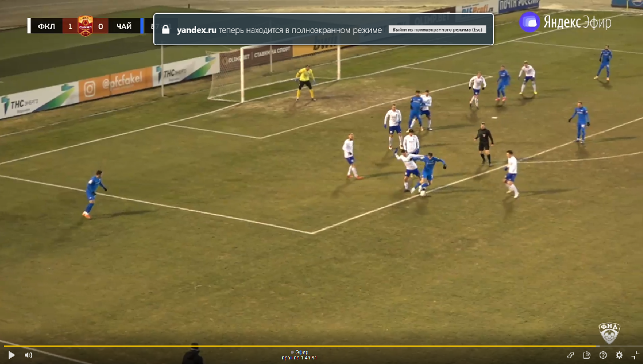Open the share/embed icon next to the link
The height and width of the screenshot is (364, 643).
coord(587,355)
